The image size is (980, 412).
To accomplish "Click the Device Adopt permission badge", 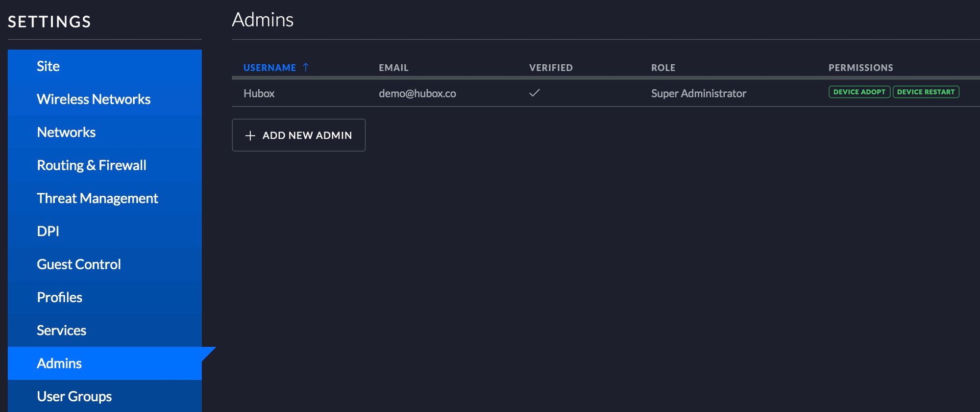I will point(859,92).
